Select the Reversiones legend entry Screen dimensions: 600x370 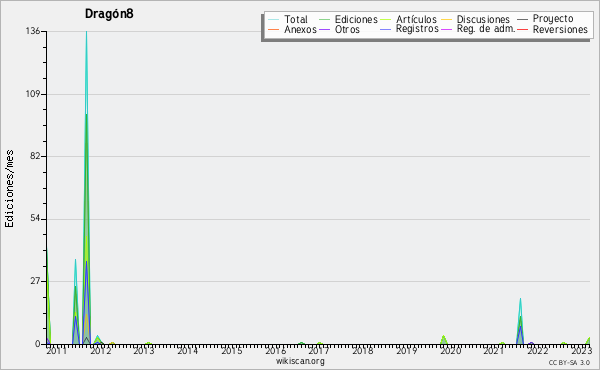pos(553,29)
